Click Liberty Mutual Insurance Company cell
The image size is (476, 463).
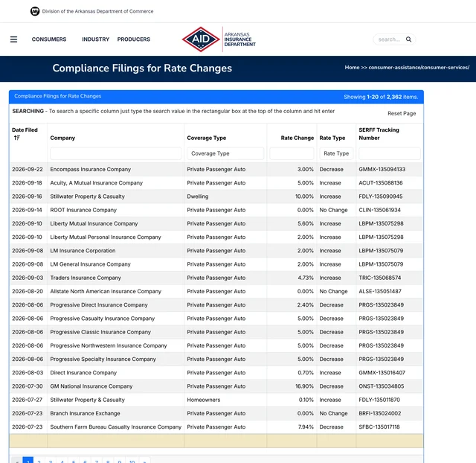94,223
